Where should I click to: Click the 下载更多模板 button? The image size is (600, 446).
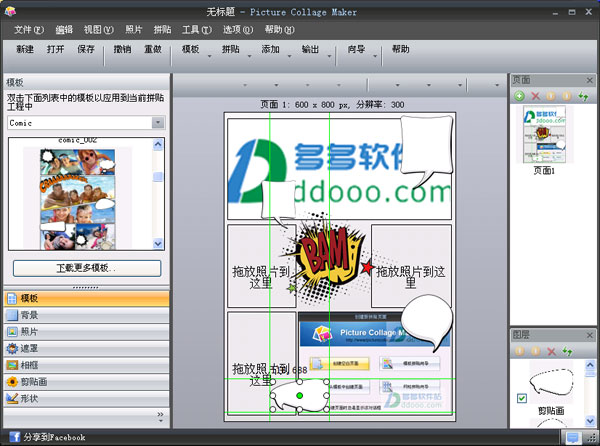coord(87,268)
